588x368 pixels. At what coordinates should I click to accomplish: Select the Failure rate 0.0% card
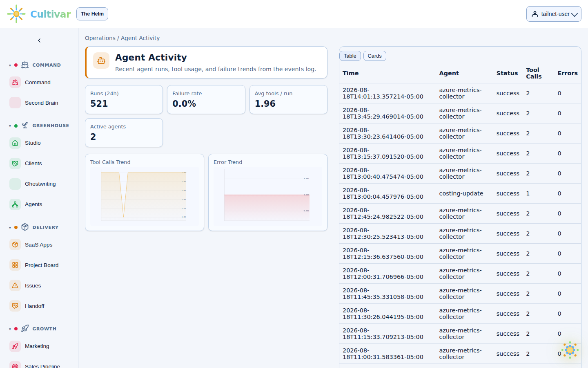pyautogui.click(x=206, y=99)
